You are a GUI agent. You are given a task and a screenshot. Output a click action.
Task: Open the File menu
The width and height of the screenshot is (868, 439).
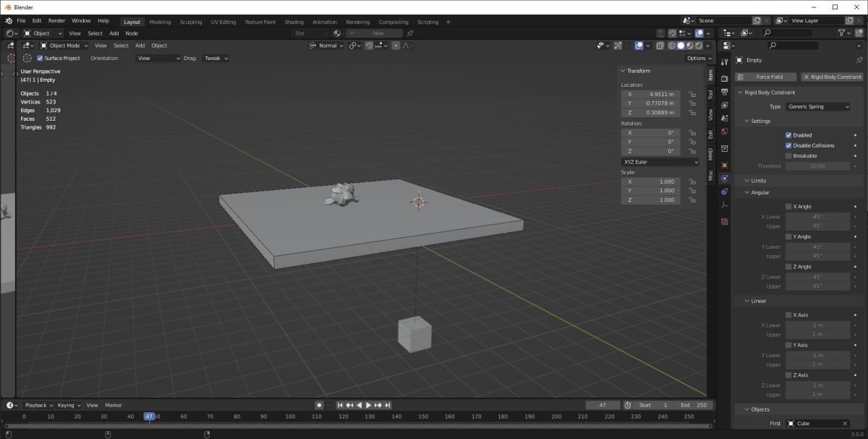pos(21,21)
